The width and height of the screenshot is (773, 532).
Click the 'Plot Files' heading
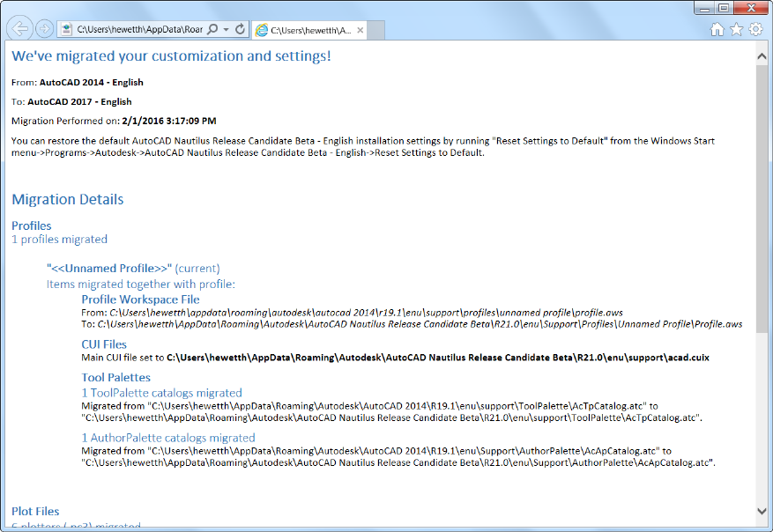(35, 512)
